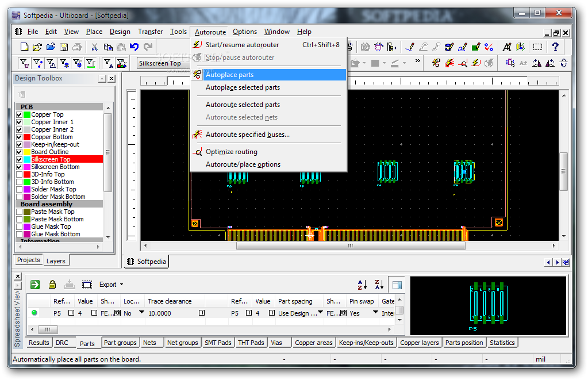Click the Board Outline yellow color swatch
The height and width of the screenshot is (380, 588).
[27, 152]
